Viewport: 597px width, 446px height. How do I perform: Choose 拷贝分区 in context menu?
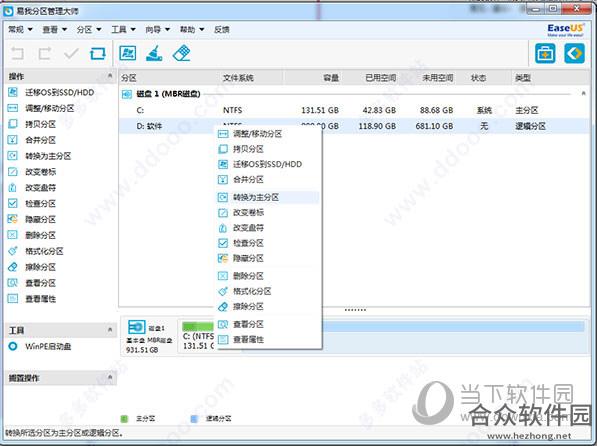pyautogui.click(x=268, y=149)
